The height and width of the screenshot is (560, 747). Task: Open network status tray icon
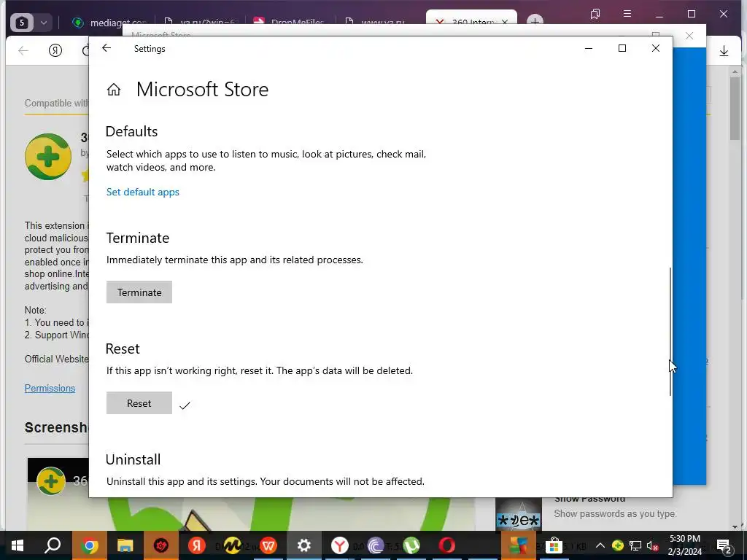(x=635, y=545)
